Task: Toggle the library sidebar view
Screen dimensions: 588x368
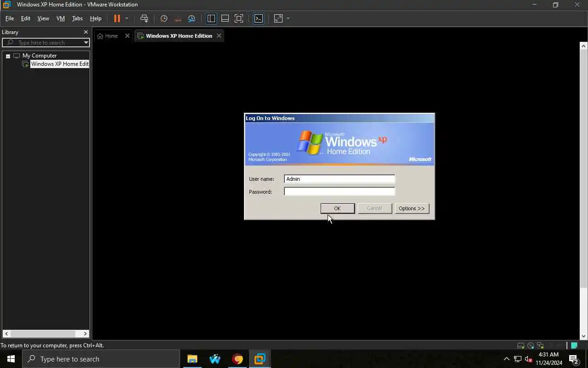Action: (211, 18)
